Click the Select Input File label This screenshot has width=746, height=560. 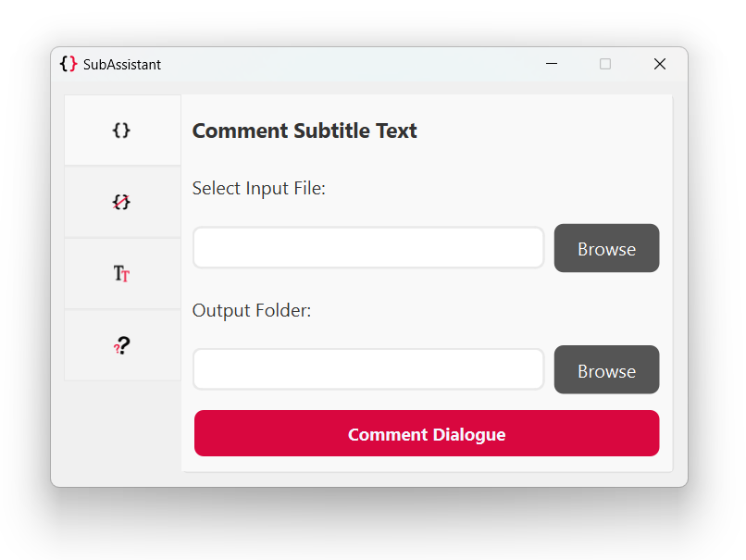click(x=259, y=189)
